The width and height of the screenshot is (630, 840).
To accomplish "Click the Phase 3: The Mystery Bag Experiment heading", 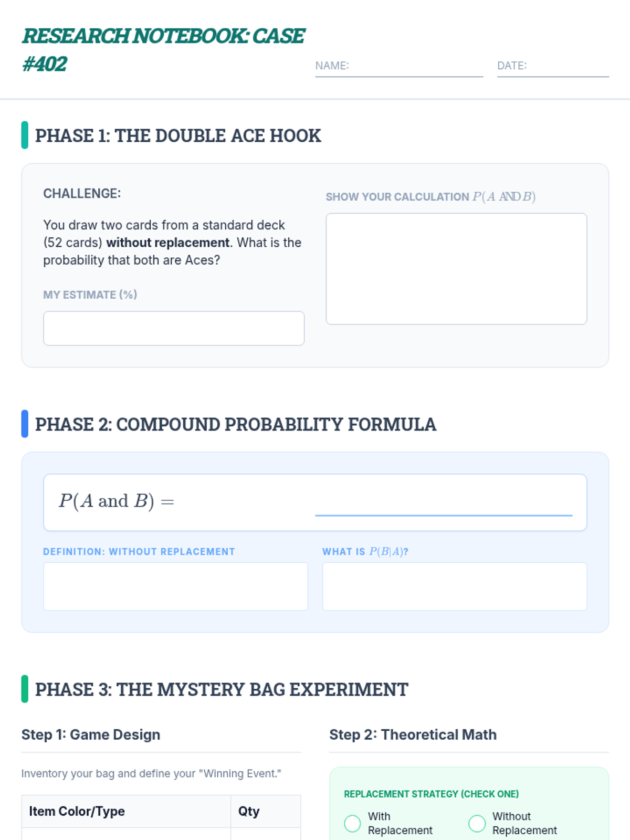I will (x=222, y=689).
